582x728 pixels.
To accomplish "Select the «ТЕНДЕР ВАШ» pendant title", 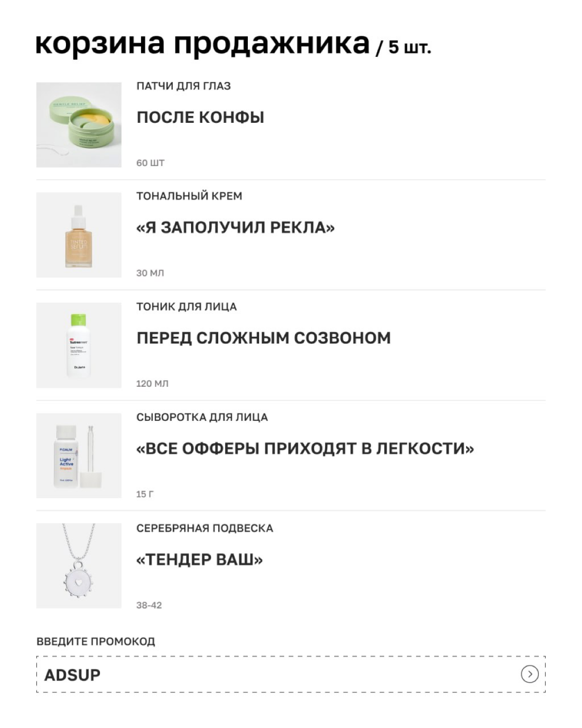I will (199, 559).
